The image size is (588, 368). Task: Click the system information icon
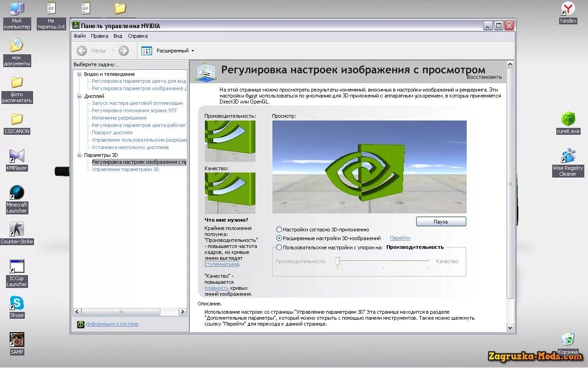coord(80,324)
